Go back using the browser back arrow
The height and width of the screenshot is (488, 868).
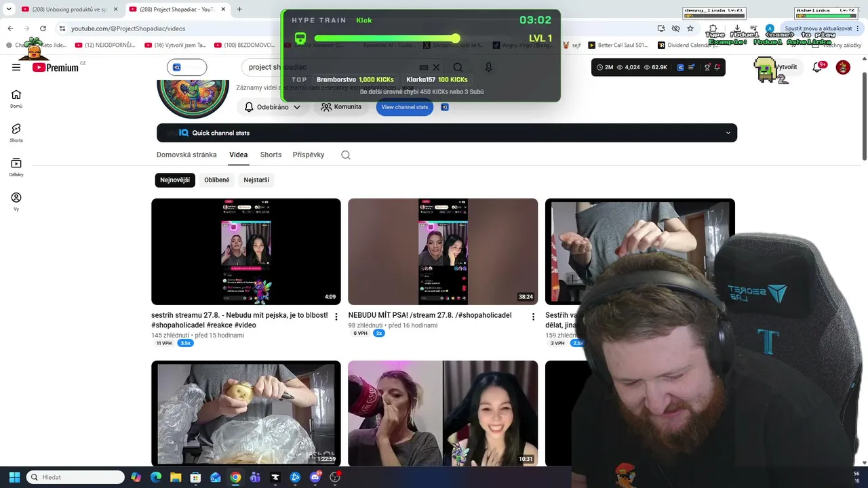10,28
